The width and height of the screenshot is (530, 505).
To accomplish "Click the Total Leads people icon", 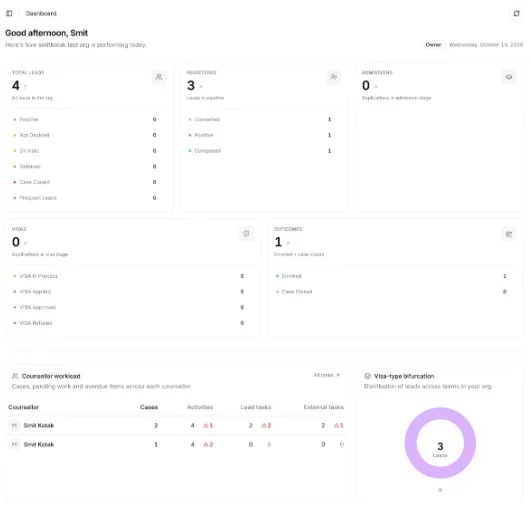I will [x=159, y=77].
